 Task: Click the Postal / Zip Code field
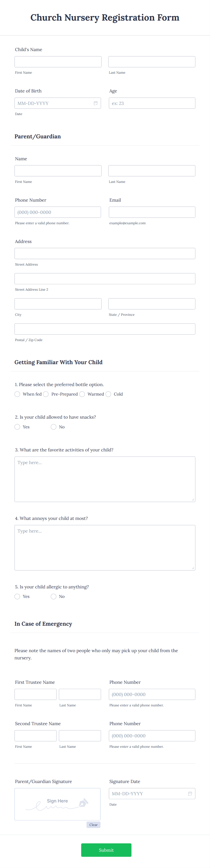click(105, 328)
